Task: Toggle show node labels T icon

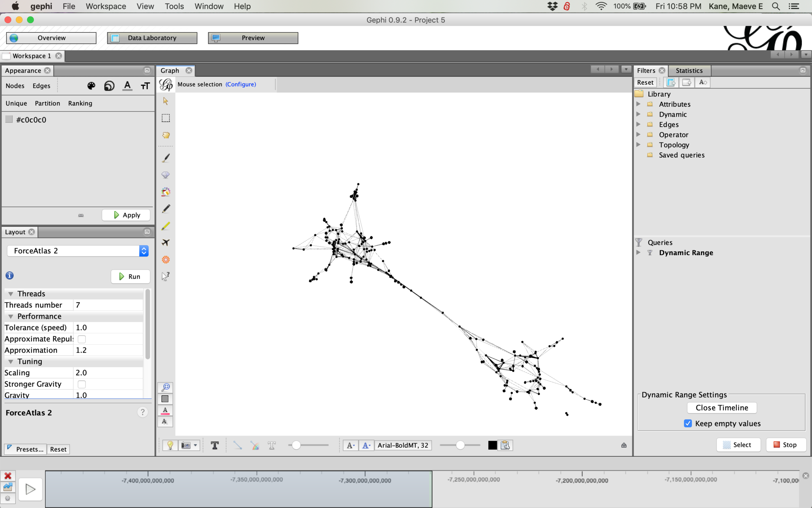Action: [x=215, y=445]
